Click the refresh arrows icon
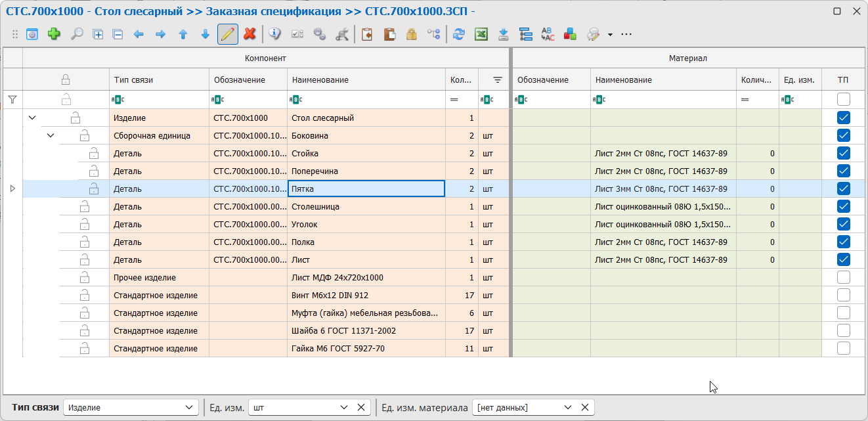The height and width of the screenshot is (421, 868). point(459,34)
